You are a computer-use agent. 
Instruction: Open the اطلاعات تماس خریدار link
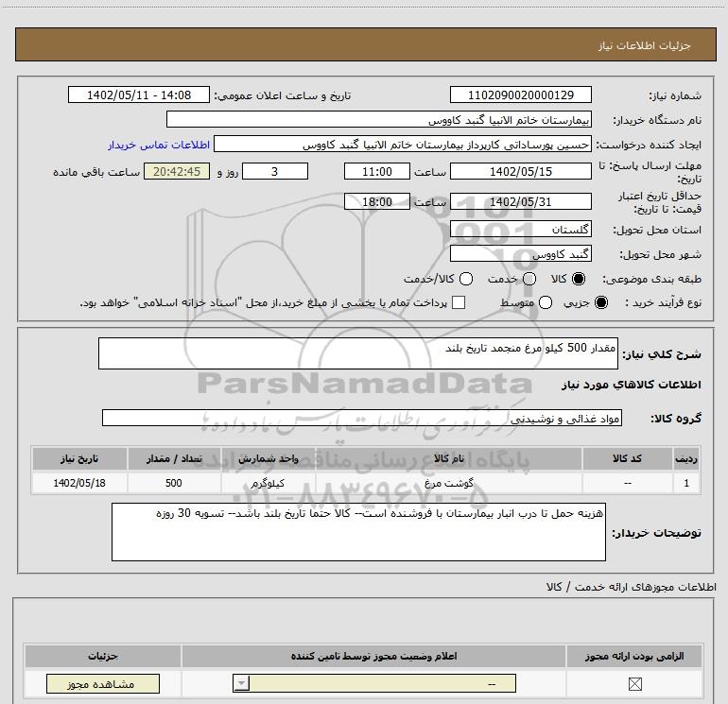159,145
